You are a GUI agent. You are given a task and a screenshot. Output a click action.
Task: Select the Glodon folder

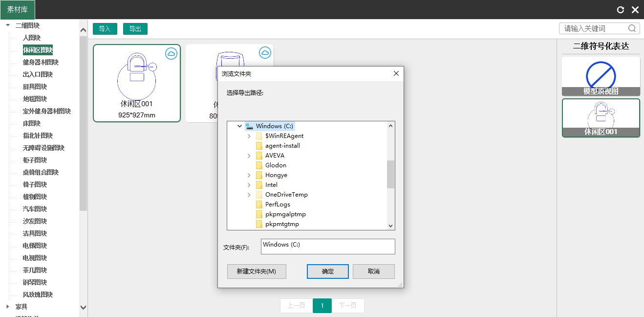(x=276, y=165)
